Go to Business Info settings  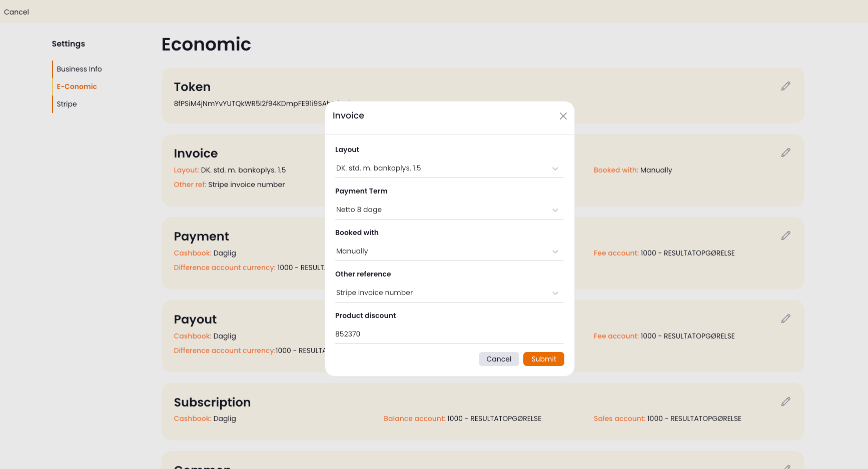tap(79, 69)
